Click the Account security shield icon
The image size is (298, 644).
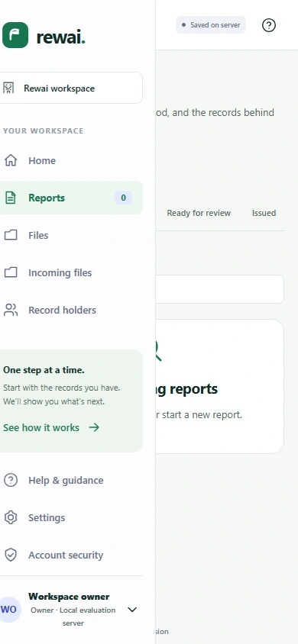click(10, 555)
